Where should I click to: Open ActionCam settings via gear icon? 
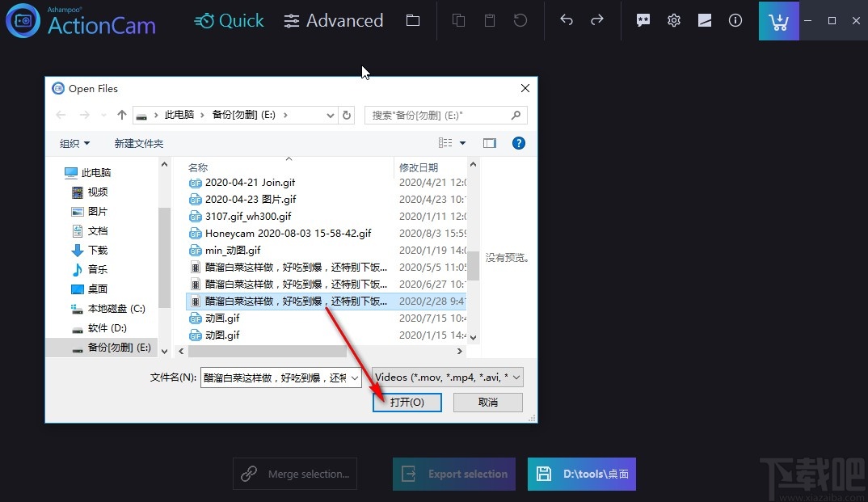tap(673, 20)
